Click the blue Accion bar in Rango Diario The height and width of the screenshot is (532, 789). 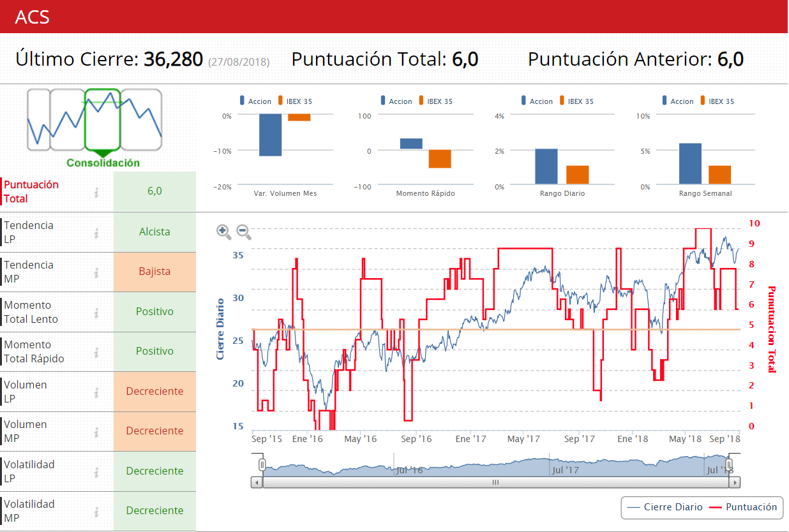point(546,167)
